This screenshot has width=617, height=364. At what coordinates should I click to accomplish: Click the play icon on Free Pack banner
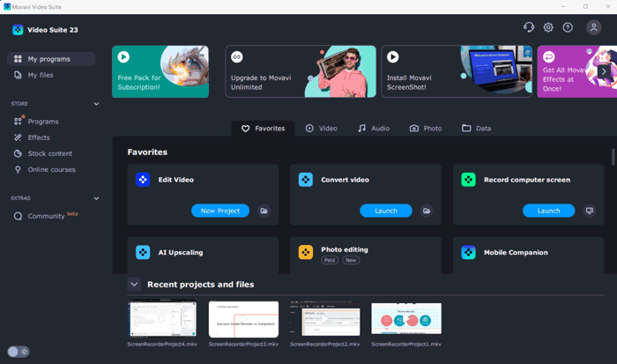click(123, 56)
